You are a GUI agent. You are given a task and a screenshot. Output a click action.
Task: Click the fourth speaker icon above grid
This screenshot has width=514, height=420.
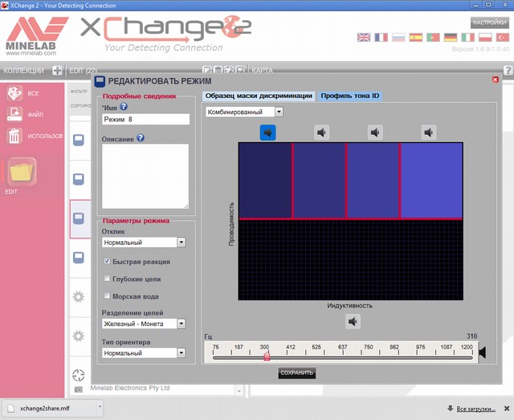tap(429, 133)
